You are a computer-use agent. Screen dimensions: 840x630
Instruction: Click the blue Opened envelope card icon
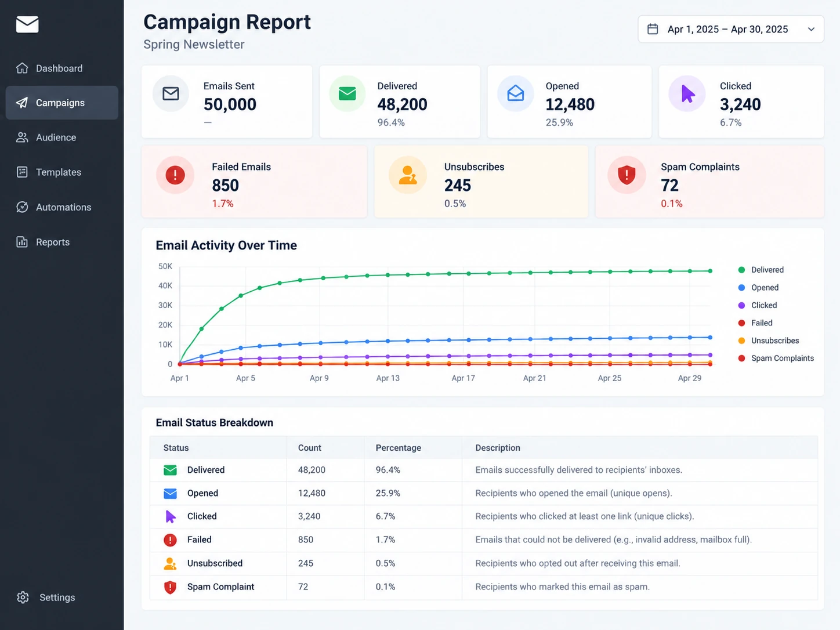516,93
